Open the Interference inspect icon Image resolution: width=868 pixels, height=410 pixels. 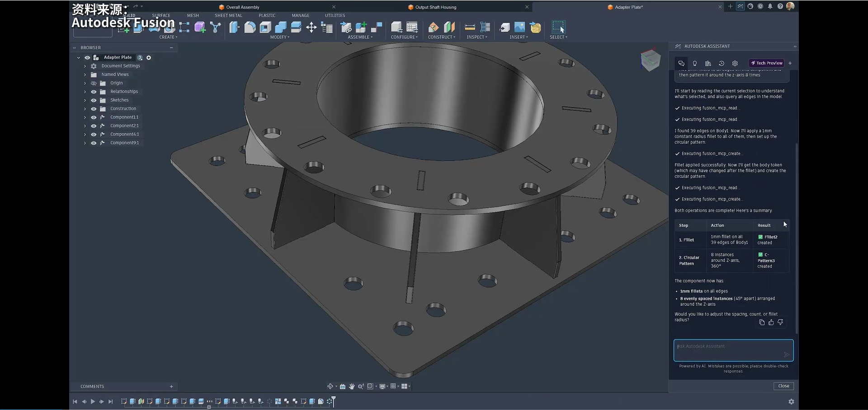pyautogui.click(x=485, y=28)
